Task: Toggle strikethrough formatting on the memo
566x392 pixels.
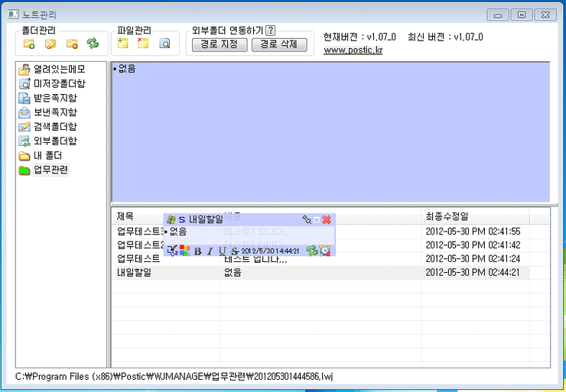Action: pyautogui.click(x=235, y=251)
